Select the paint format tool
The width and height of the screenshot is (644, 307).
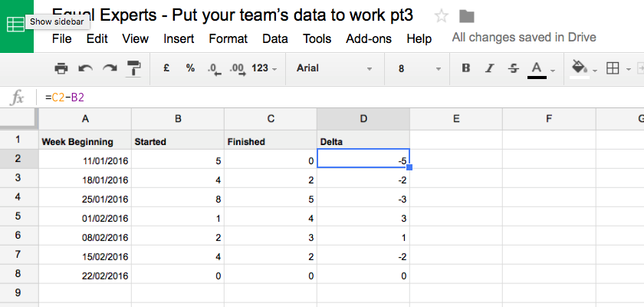tap(134, 68)
